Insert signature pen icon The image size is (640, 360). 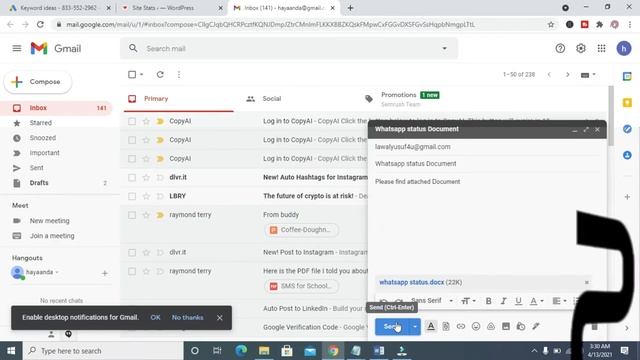tap(536, 326)
